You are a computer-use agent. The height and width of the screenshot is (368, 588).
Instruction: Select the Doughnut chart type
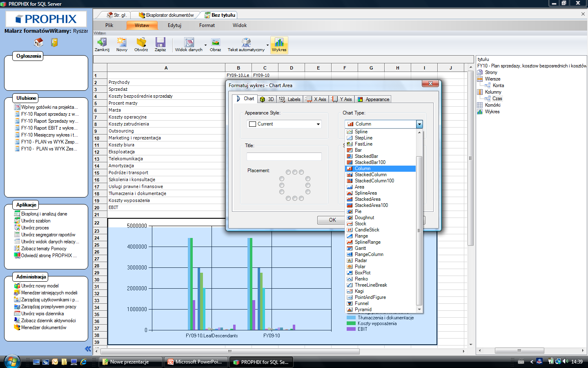click(x=364, y=218)
